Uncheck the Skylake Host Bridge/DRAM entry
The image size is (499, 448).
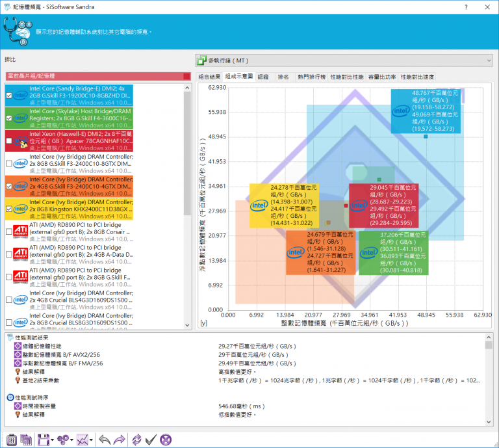tap(9, 118)
